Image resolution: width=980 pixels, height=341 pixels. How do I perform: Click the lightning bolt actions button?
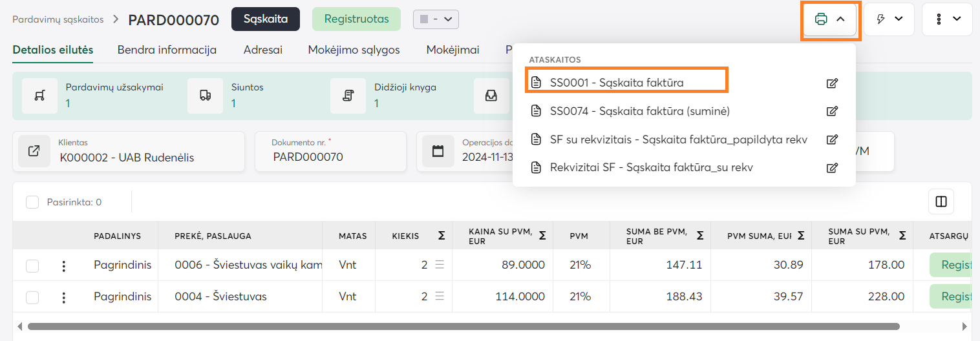pos(889,19)
